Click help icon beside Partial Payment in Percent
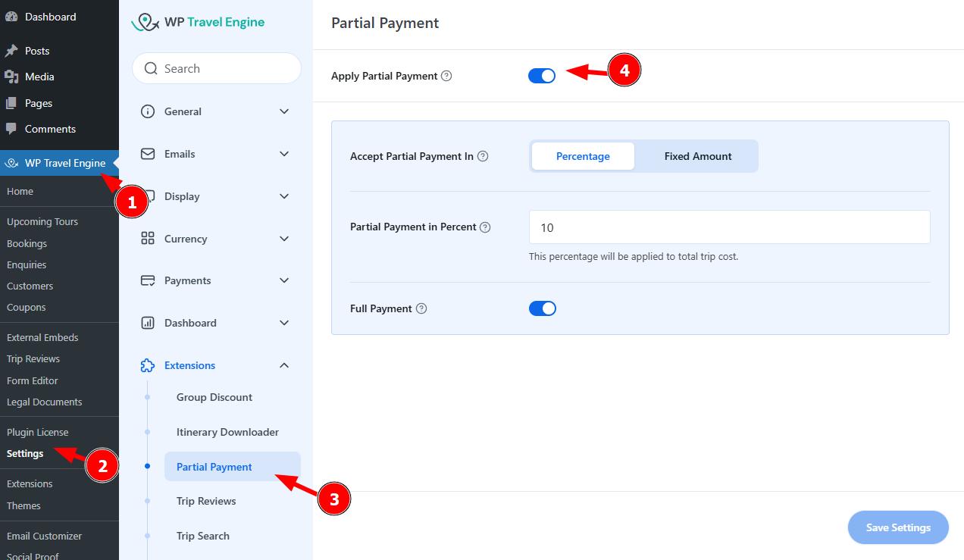Image resolution: width=964 pixels, height=560 pixels. (x=485, y=227)
